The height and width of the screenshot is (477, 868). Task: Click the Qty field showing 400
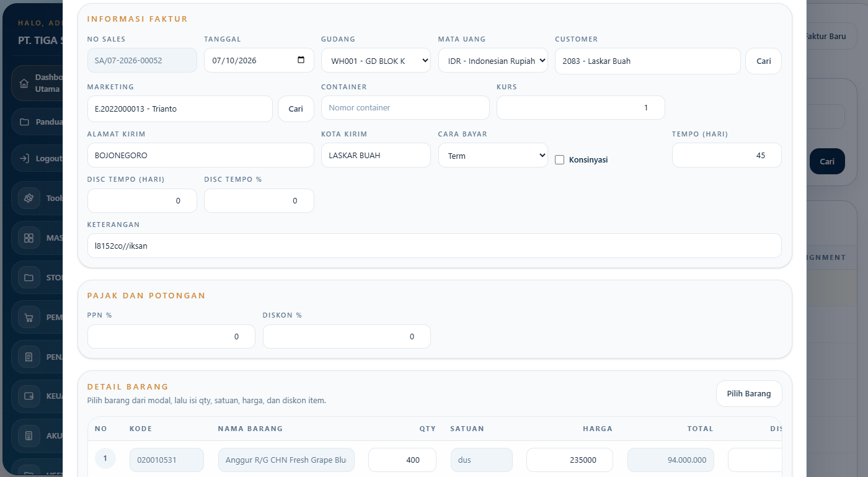(x=402, y=460)
